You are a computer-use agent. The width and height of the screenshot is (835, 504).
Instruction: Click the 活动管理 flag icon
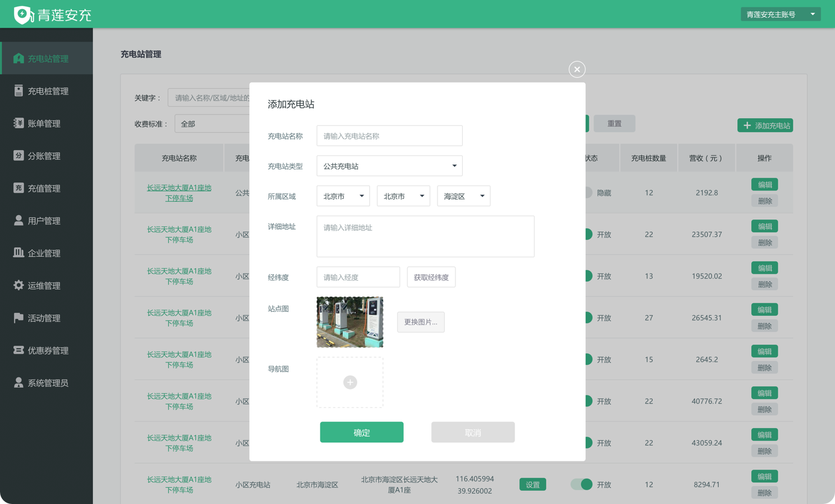(x=19, y=318)
